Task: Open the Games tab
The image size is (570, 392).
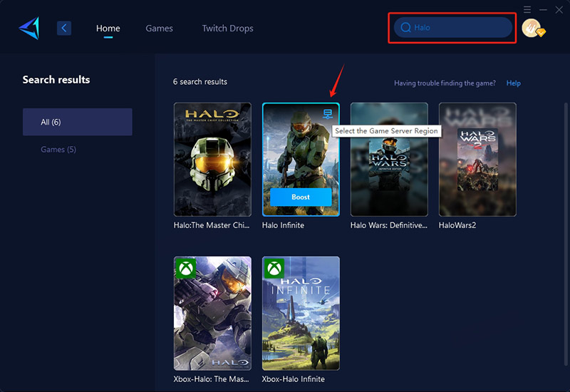Action: click(159, 29)
